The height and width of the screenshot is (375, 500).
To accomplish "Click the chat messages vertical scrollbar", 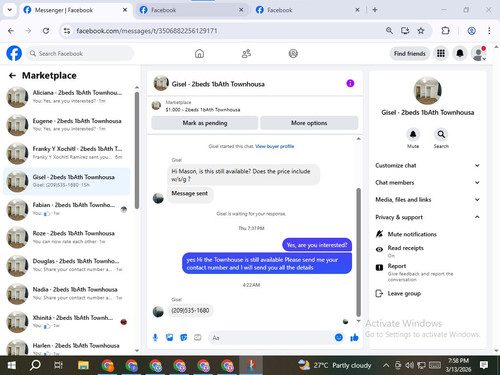I will tap(359, 252).
